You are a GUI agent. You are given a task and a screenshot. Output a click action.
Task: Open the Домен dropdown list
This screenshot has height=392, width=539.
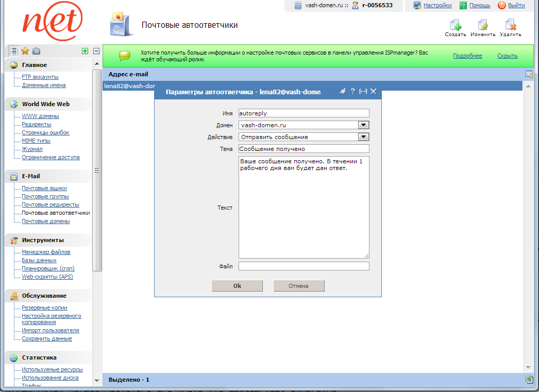point(363,124)
